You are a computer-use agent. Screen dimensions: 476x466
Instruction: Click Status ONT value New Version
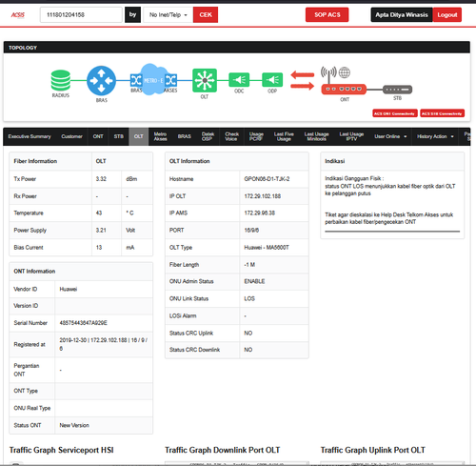[x=74, y=425]
